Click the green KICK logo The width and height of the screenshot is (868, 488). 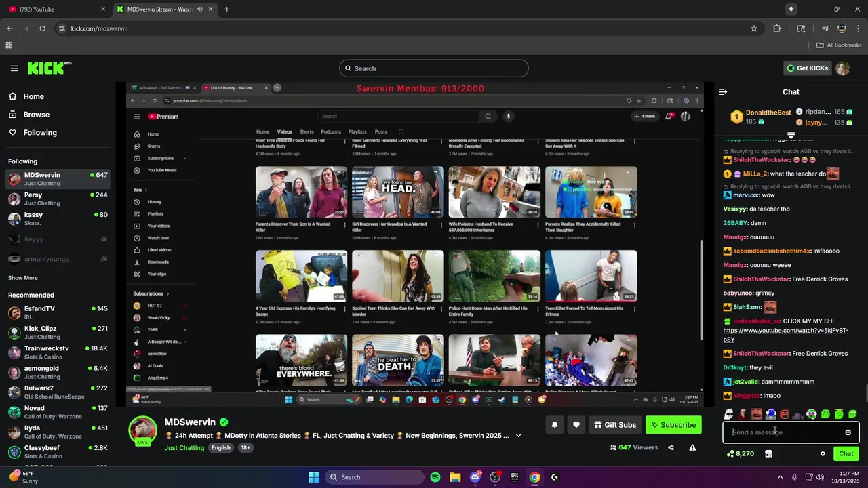49,68
